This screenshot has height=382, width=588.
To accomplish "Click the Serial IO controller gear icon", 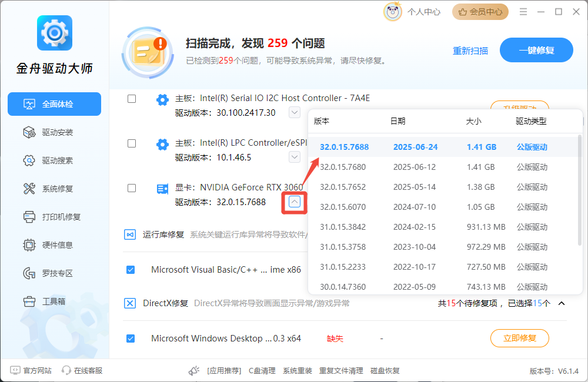I will click(162, 100).
